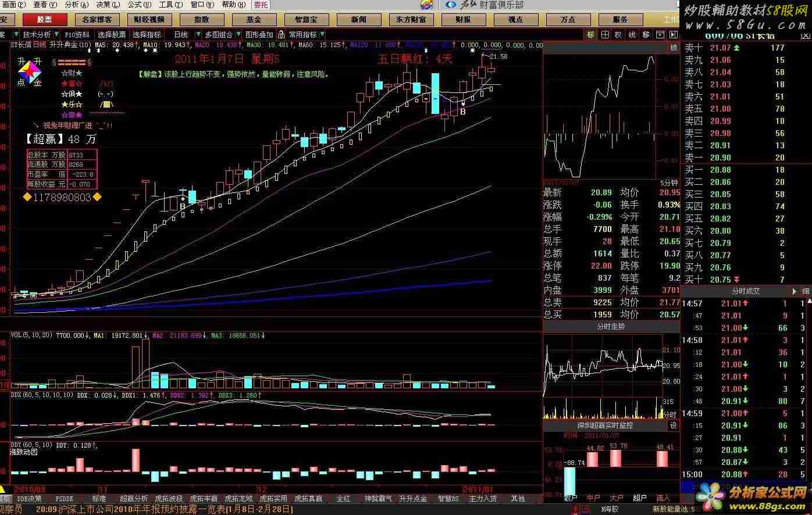The width and height of the screenshot is (812, 515).
Task: Click the 视点 button
Action: tap(516, 19)
